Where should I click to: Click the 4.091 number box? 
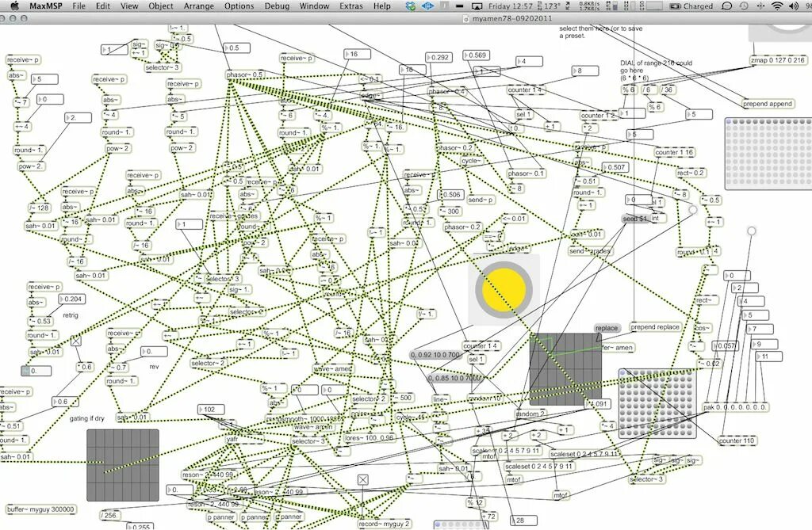(598, 404)
